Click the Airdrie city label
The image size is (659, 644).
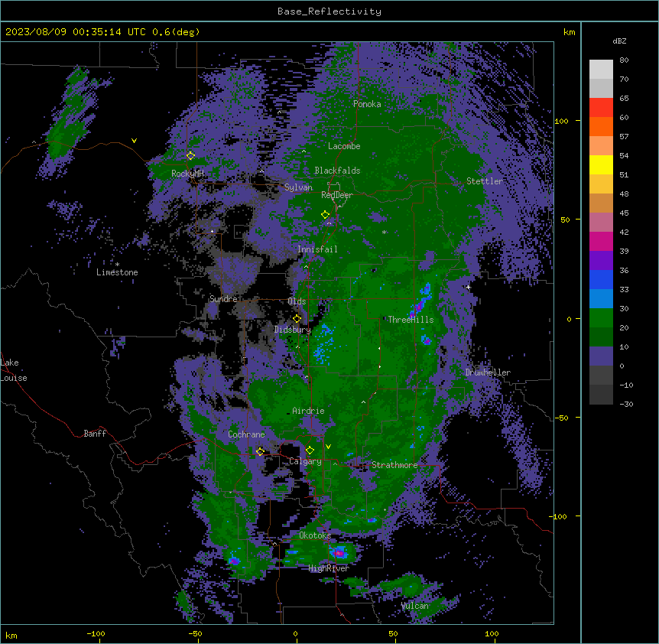[308, 411]
